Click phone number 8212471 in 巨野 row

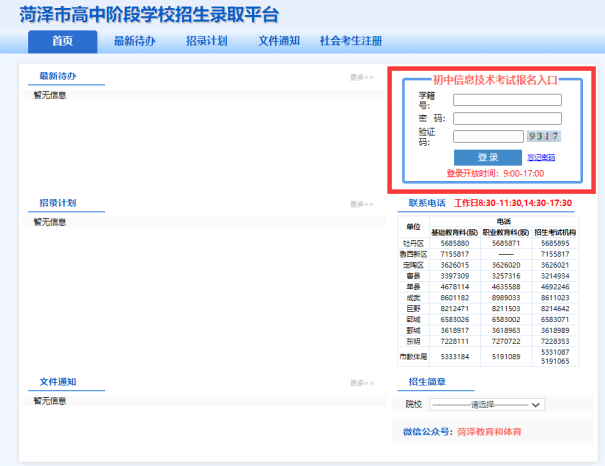click(455, 309)
